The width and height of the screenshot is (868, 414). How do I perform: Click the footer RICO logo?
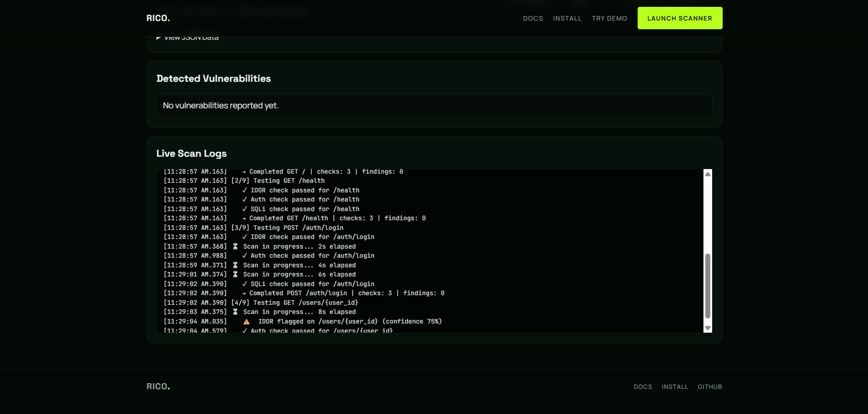pyautogui.click(x=158, y=387)
